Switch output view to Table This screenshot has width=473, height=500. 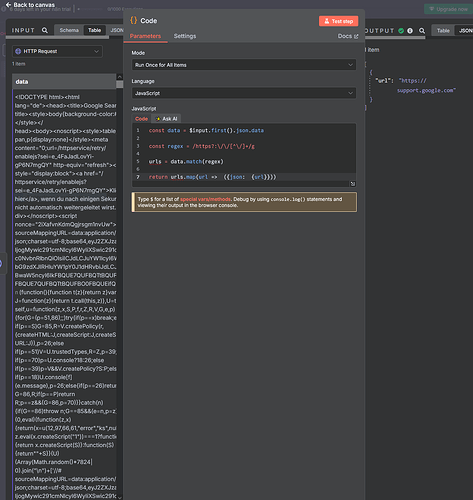[443, 31]
